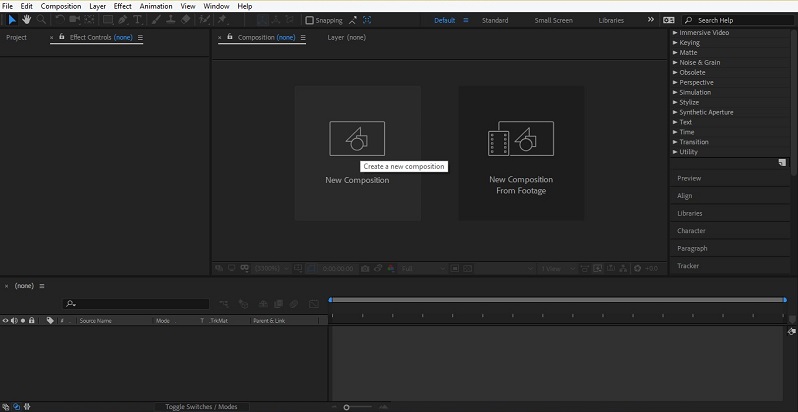
Task: Select the Eraser tool
Action: point(188,20)
